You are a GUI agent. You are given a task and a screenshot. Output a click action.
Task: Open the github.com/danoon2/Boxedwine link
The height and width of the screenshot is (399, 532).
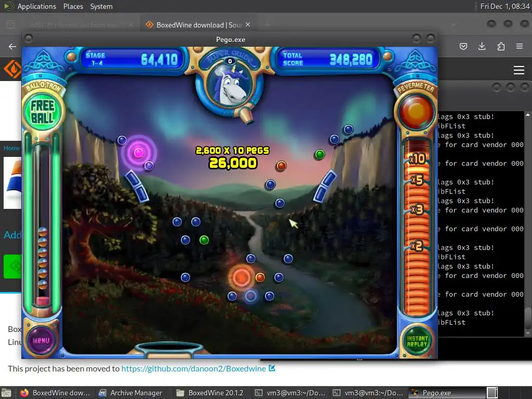pos(193,369)
